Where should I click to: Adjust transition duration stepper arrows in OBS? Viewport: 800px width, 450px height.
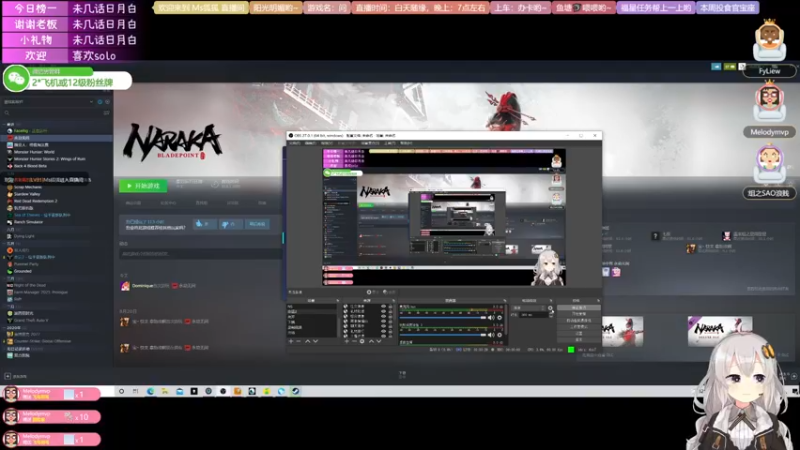click(551, 315)
